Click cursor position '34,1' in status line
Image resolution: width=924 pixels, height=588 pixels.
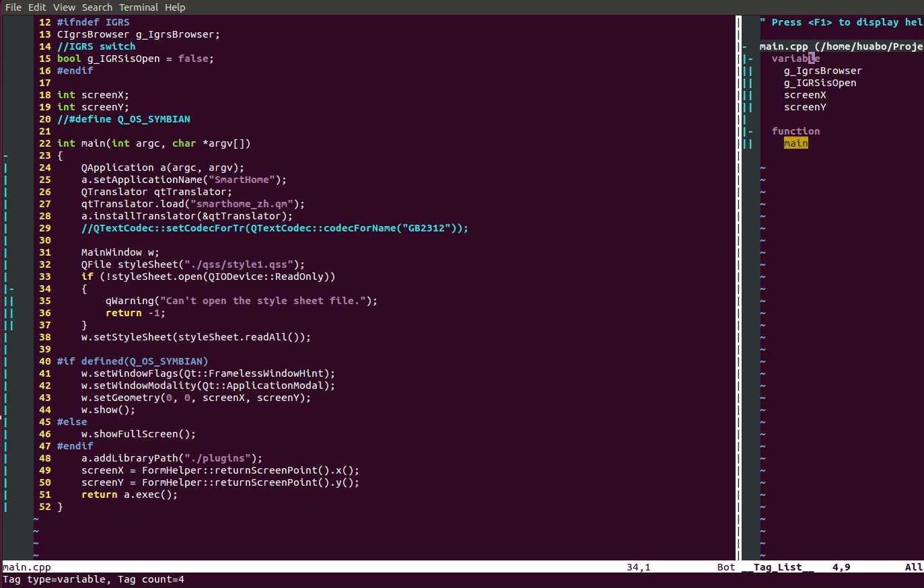tap(639, 567)
